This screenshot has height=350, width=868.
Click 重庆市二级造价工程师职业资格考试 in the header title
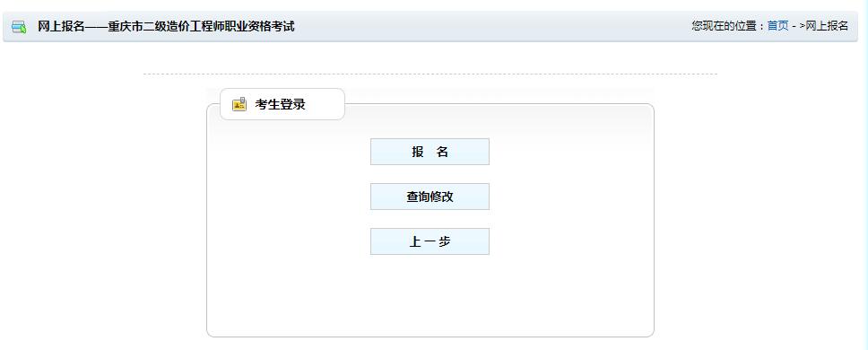point(201,26)
